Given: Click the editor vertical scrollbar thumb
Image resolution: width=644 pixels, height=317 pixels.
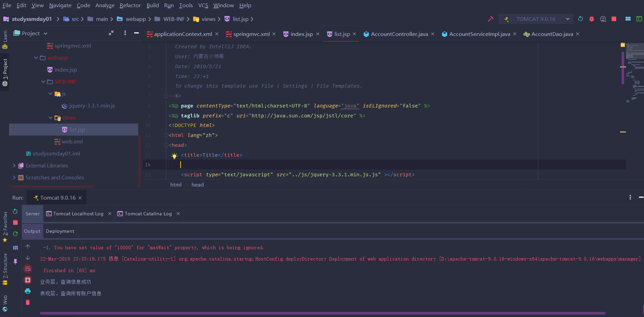Looking at the screenshot, I should (x=623, y=68).
